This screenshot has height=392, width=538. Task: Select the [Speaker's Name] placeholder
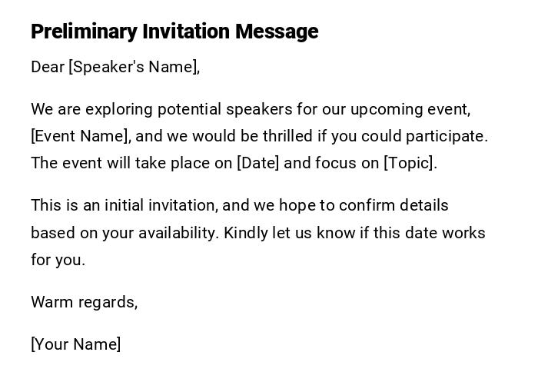pyautogui.click(x=134, y=67)
